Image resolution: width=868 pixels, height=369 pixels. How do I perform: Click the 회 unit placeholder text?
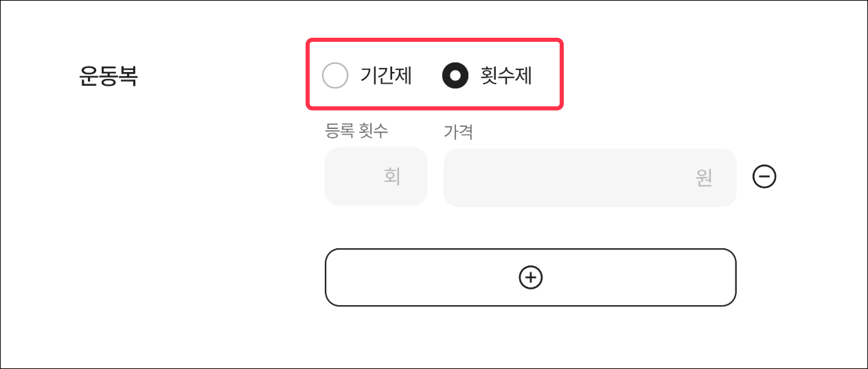392,176
